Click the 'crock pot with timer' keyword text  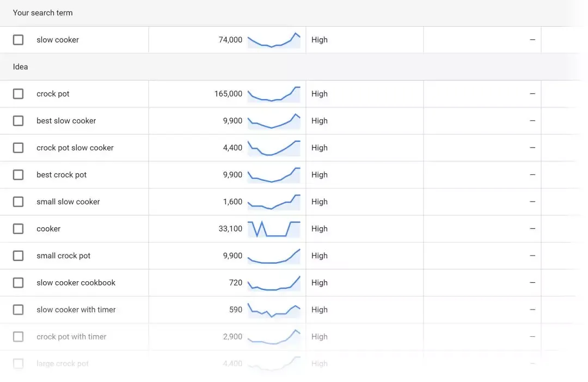tap(71, 337)
